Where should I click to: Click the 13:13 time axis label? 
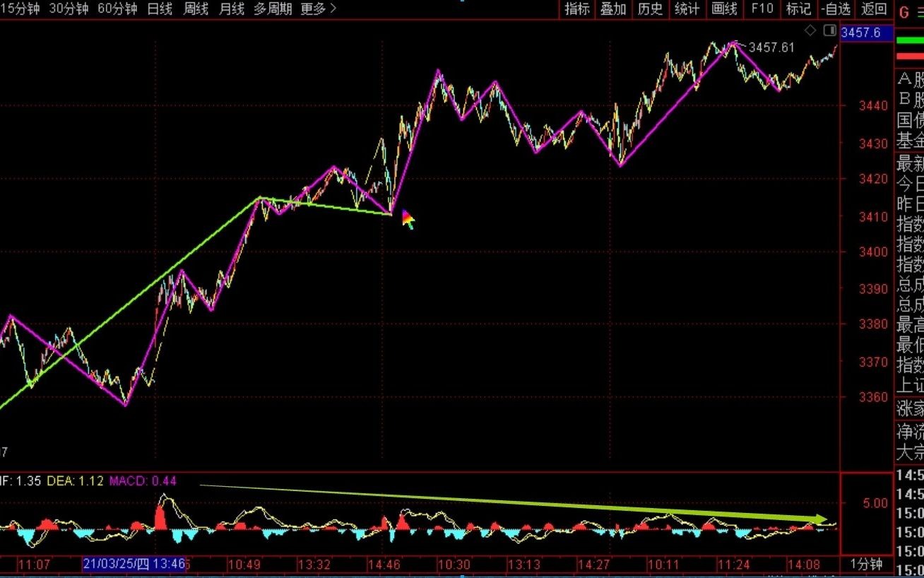(523, 565)
